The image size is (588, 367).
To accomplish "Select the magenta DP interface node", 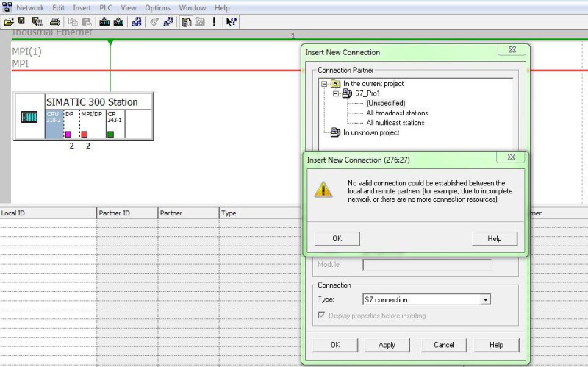I will [68, 134].
